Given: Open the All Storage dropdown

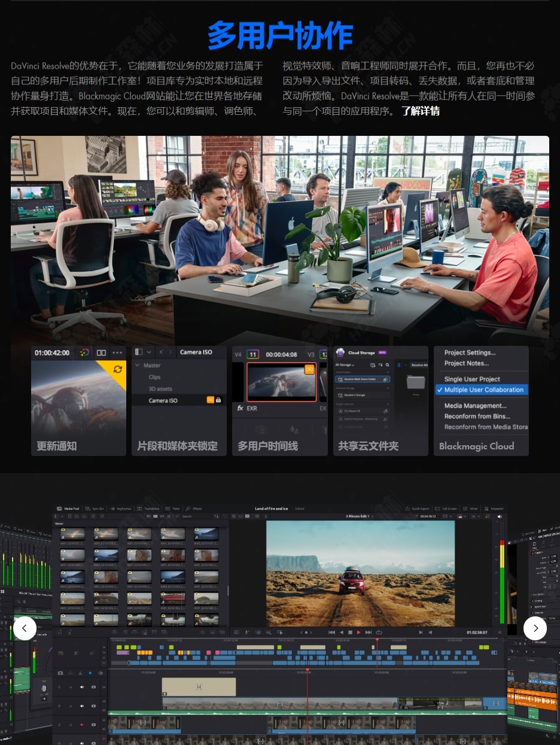Looking at the screenshot, I should pos(345,365).
